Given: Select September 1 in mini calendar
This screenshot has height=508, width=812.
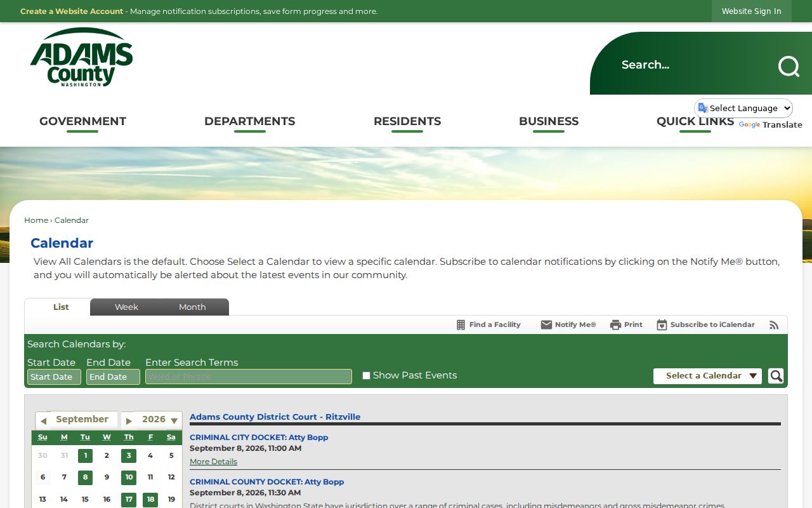Looking at the screenshot, I should (85, 456).
